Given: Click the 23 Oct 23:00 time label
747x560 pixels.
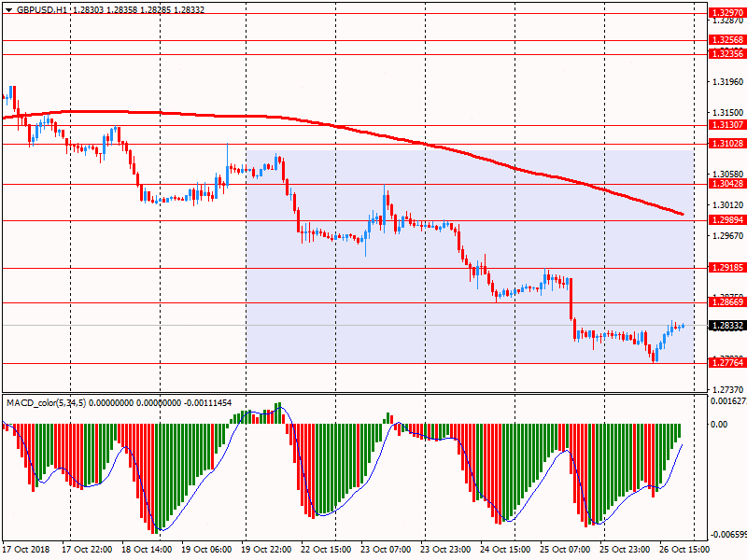Looking at the screenshot, I should point(445,550).
